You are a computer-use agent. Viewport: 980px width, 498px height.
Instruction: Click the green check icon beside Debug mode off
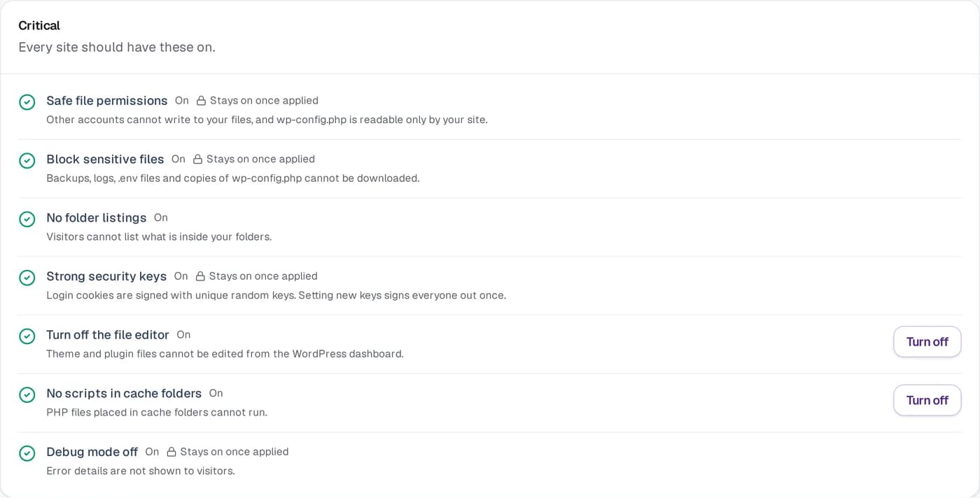click(27, 453)
